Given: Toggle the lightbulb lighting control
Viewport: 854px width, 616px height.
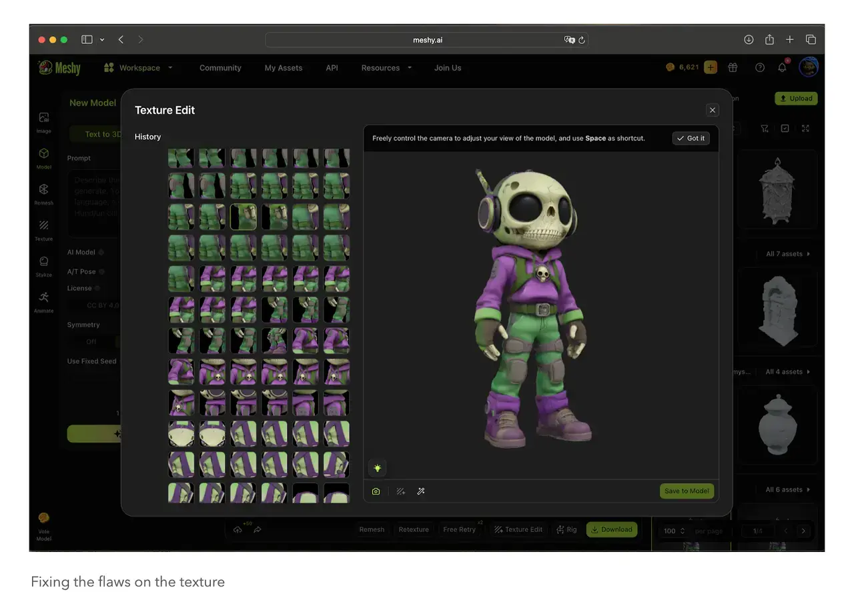Looking at the screenshot, I should pyautogui.click(x=377, y=467).
